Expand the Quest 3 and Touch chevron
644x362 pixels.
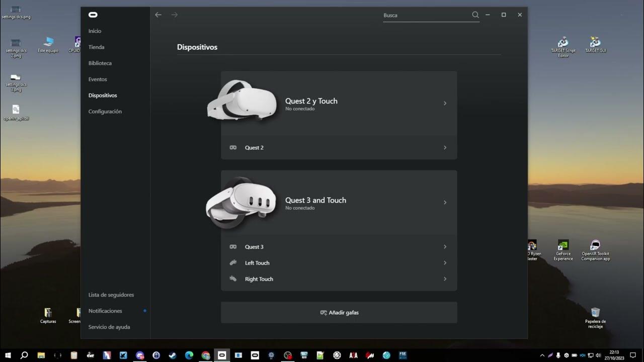click(x=445, y=202)
